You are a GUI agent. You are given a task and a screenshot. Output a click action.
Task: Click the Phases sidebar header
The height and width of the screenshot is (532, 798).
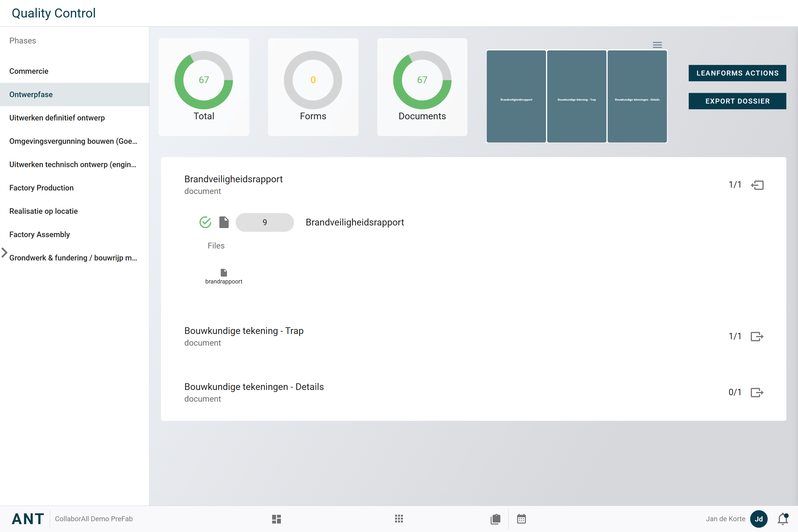coord(22,41)
